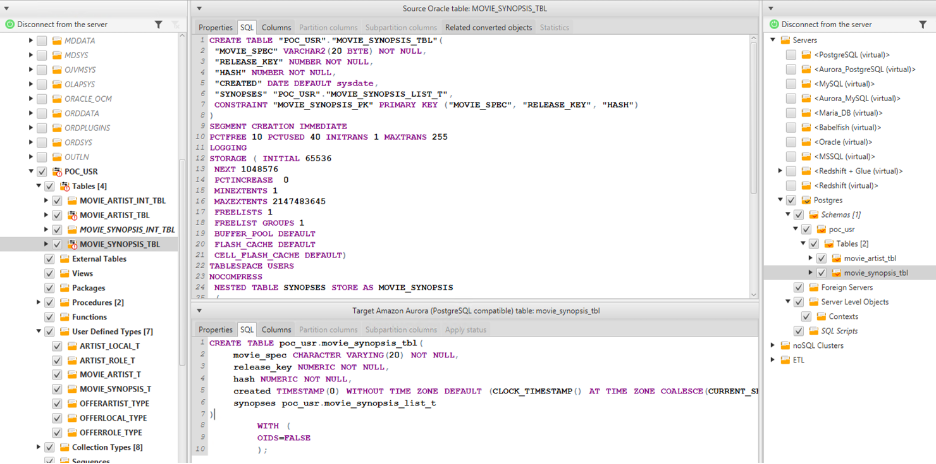Click the poc_usr schema icon in target tree

(821, 229)
